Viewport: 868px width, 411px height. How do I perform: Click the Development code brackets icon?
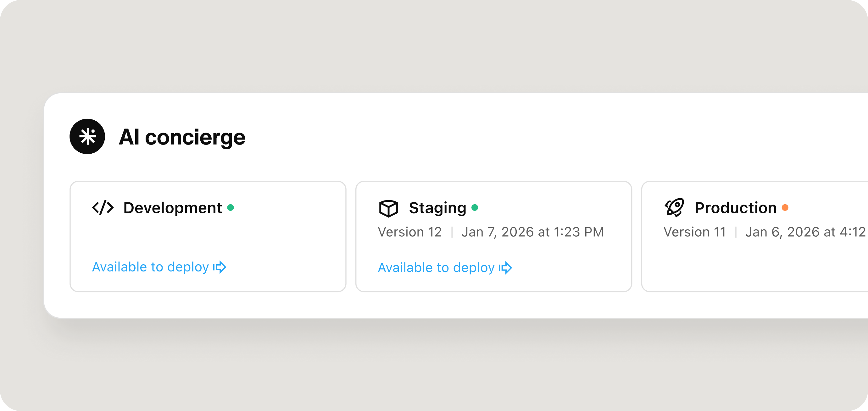[x=103, y=207]
